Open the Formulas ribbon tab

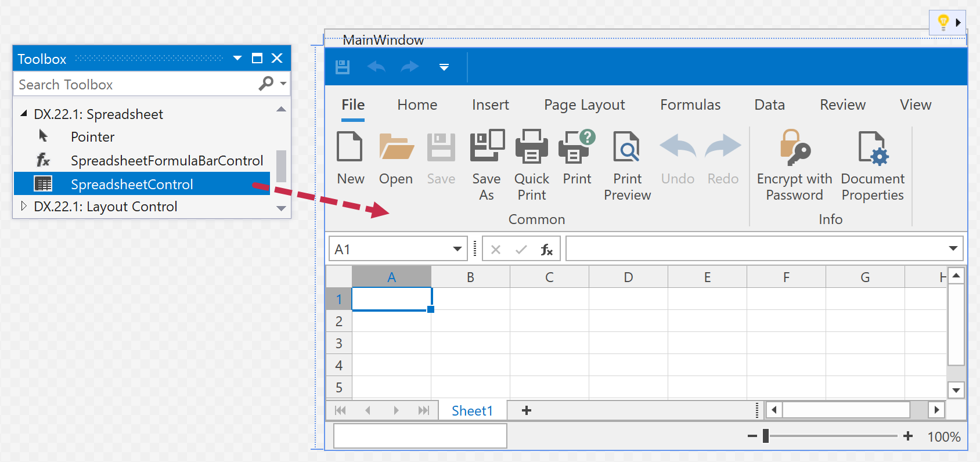690,105
